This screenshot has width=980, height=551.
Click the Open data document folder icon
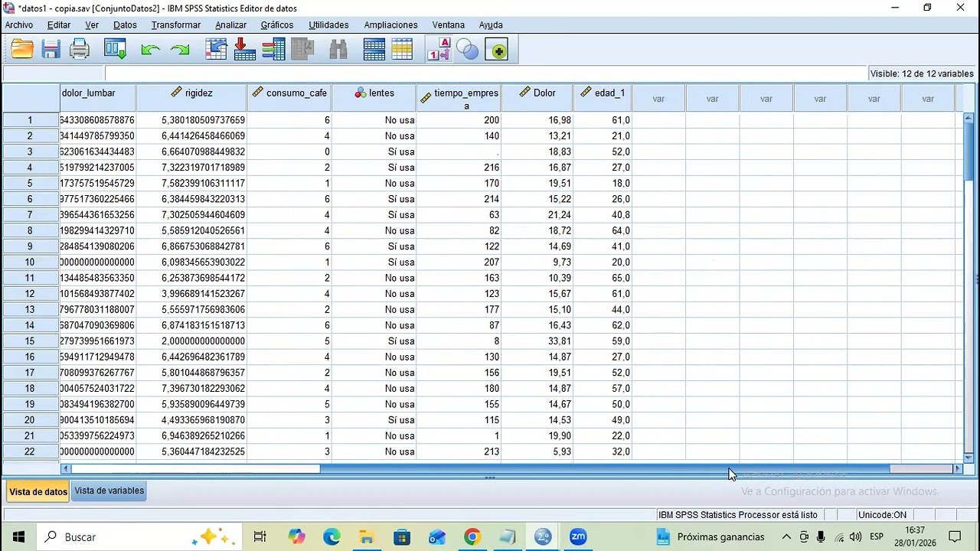tap(22, 50)
